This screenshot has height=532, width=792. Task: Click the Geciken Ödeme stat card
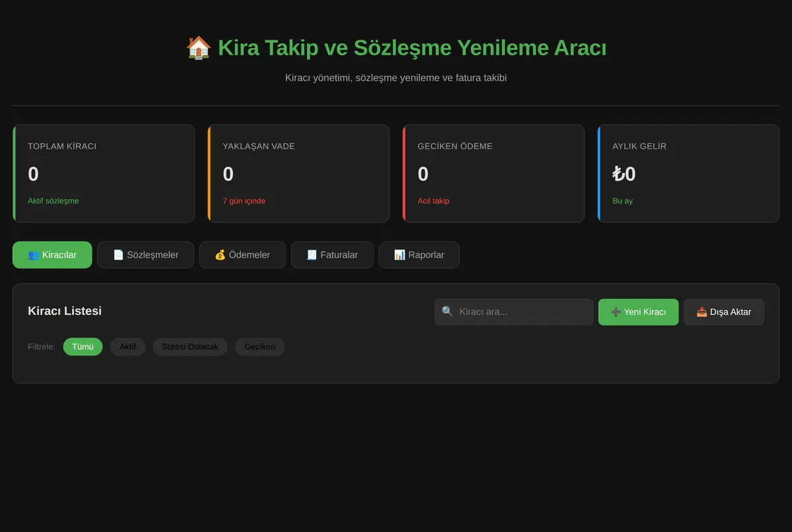click(494, 174)
